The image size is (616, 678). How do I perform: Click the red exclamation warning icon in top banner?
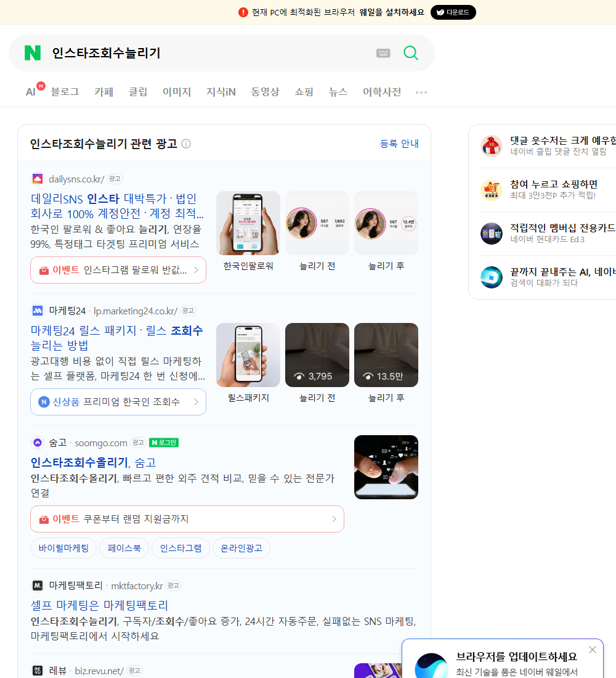pyautogui.click(x=243, y=12)
